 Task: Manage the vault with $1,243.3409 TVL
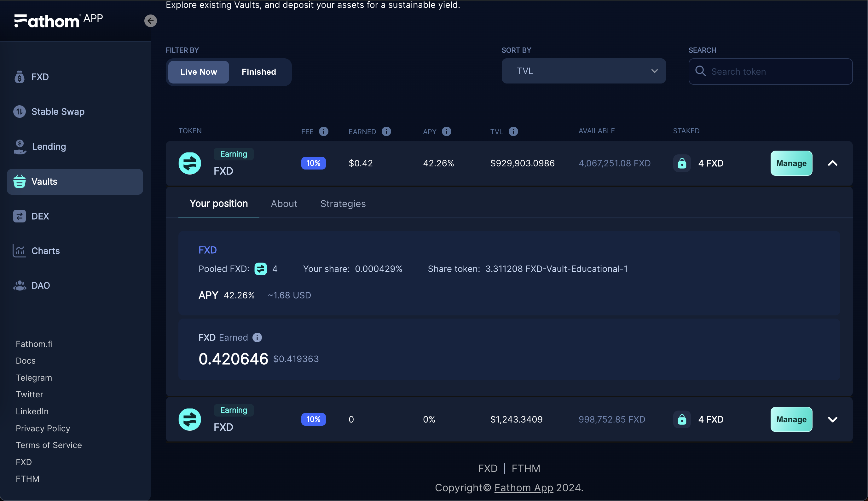click(x=791, y=419)
